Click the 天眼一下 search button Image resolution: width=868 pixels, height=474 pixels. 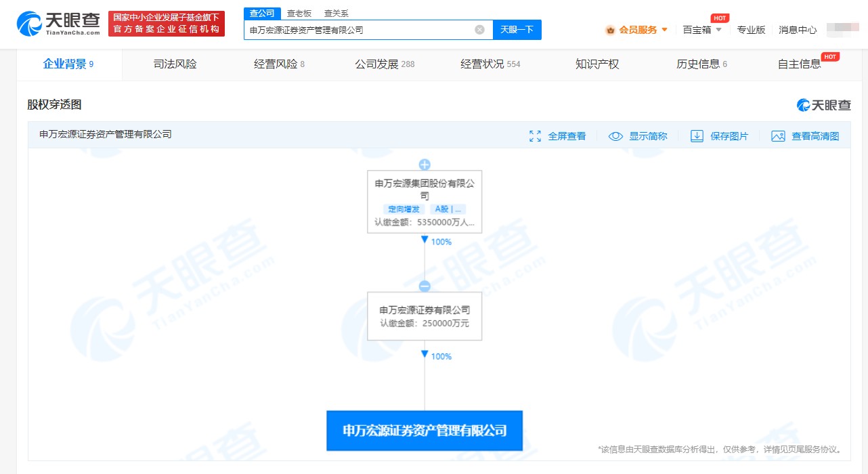click(517, 30)
